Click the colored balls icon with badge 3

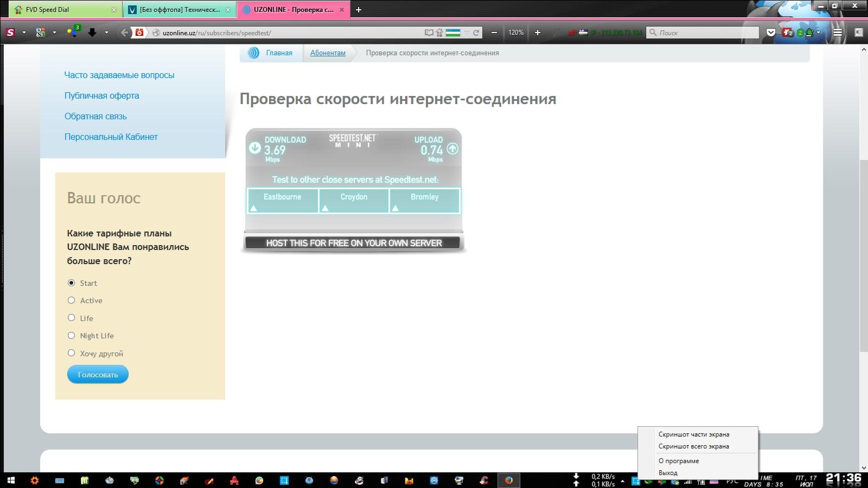pos(72,32)
